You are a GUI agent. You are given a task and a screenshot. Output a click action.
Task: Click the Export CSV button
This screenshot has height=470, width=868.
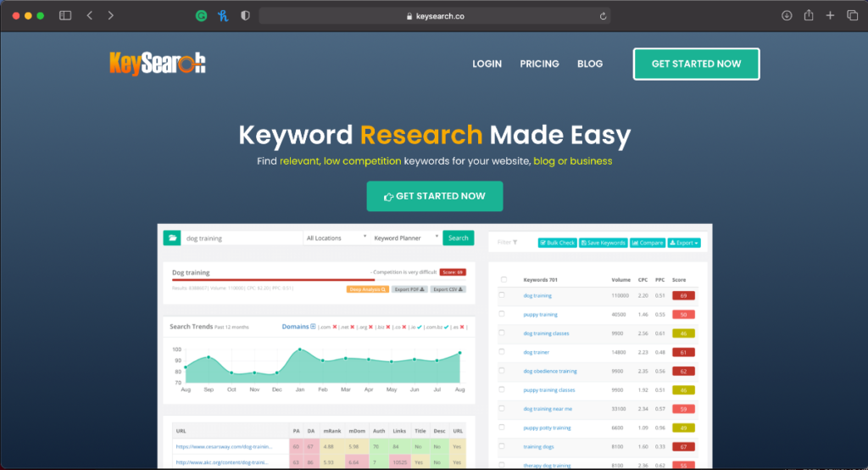[448, 289]
